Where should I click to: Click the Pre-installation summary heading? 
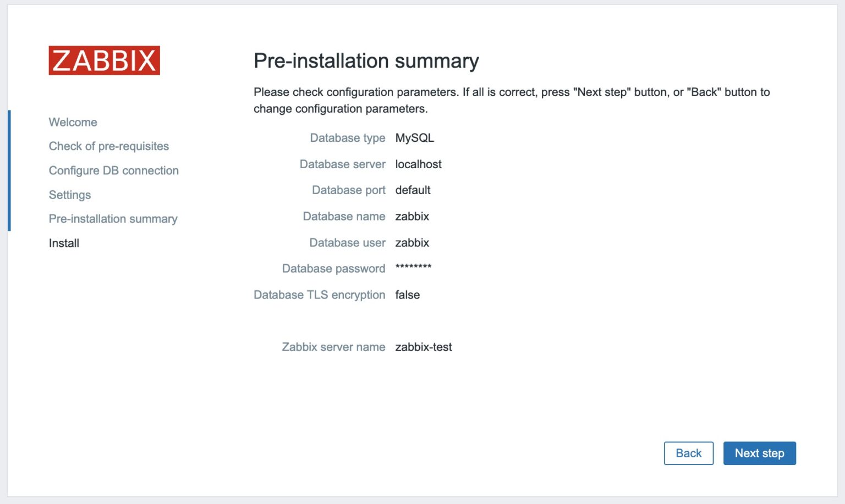[x=366, y=61]
